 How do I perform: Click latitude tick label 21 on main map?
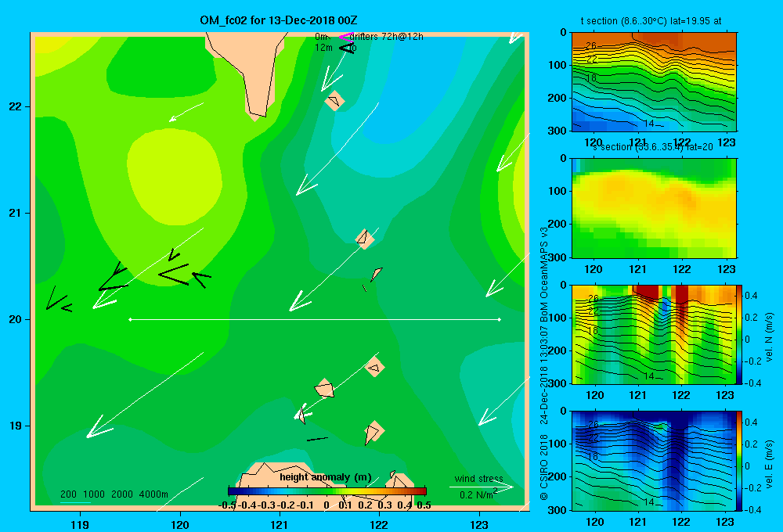(16, 213)
